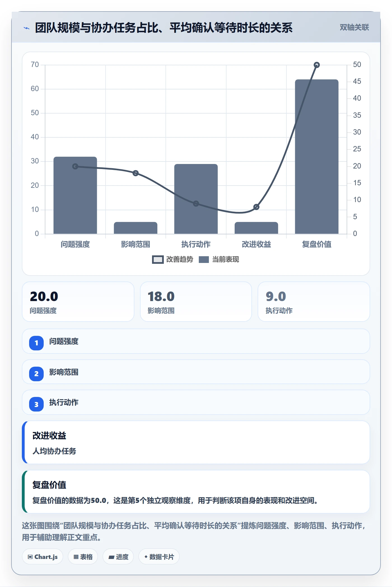The width and height of the screenshot is (392, 587).
Task: Click the 问题强度 bar in chart
Action: [75, 195]
